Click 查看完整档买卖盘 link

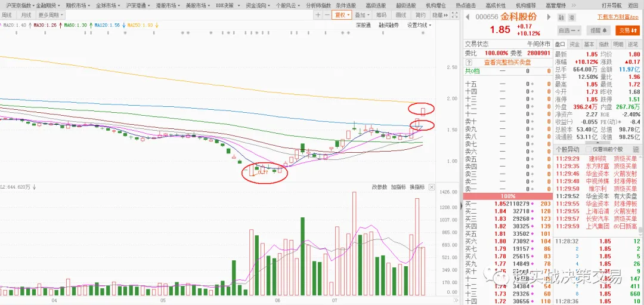[507, 63]
